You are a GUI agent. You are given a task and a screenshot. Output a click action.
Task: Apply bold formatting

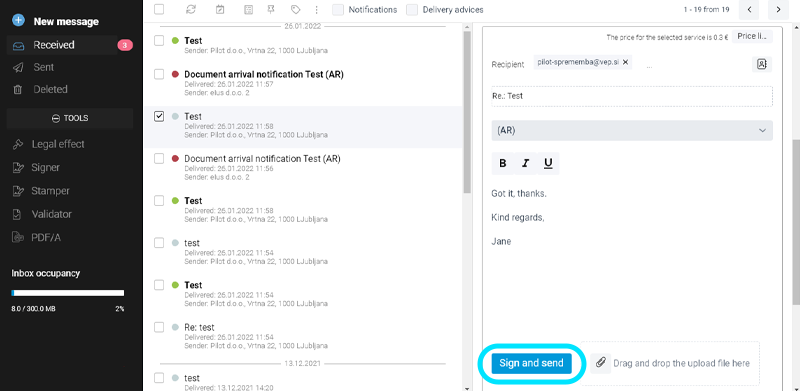[503, 163]
